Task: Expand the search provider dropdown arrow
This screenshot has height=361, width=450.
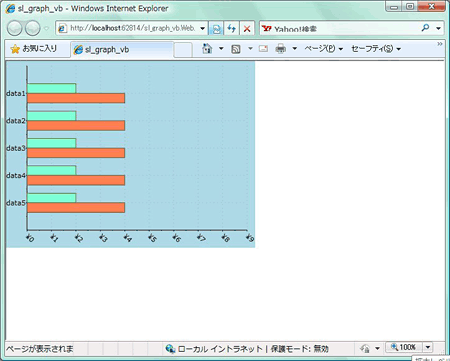Action: tap(438, 28)
